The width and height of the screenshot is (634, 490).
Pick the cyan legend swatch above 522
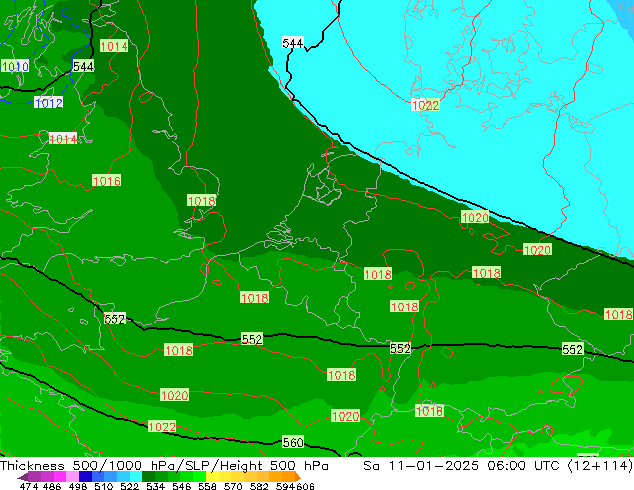pyautogui.click(x=136, y=477)
